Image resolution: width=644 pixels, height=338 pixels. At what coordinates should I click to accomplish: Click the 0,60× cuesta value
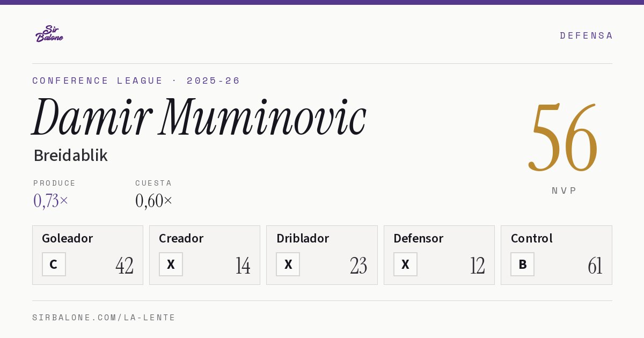pyautogui.click(x=154, y=201)
